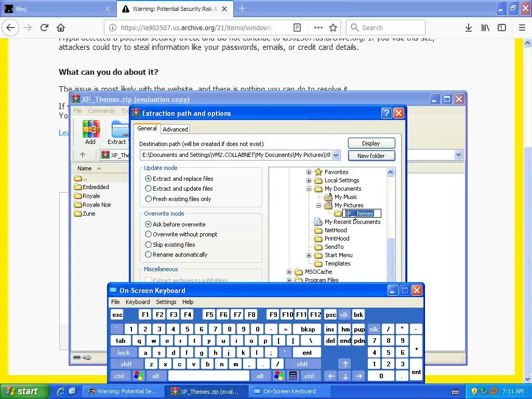Open the Embedded folder in archive list
532x399 pixels.
91,187
